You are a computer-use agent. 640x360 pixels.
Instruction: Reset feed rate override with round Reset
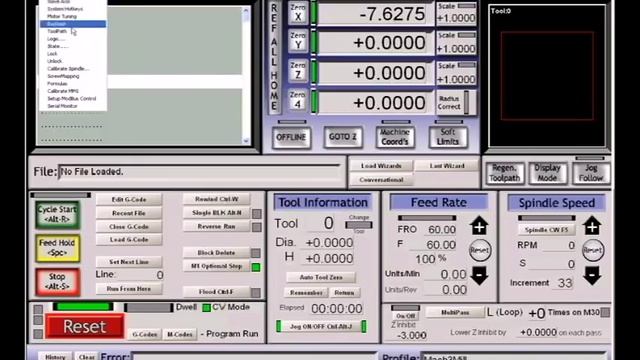click(480, 250)
